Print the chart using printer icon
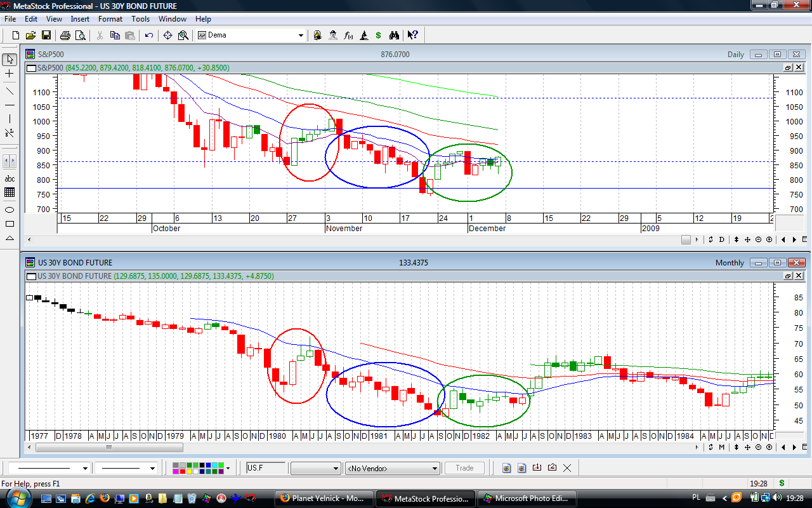The image size is (812, 508). (65, 36)
